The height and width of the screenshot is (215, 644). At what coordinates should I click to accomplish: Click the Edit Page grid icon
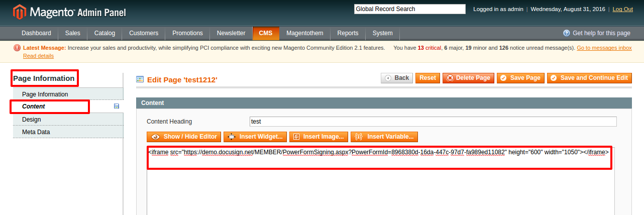point(140,79)
